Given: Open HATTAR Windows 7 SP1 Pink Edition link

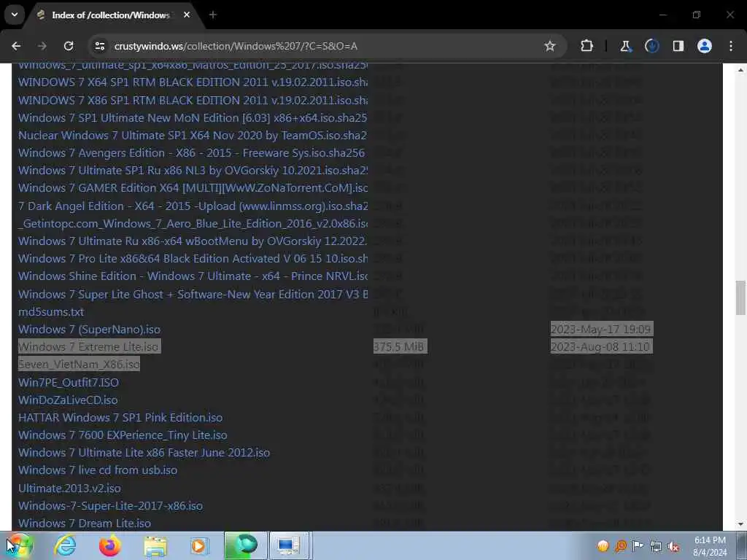Looking at the screenshot, I should 120,418.
